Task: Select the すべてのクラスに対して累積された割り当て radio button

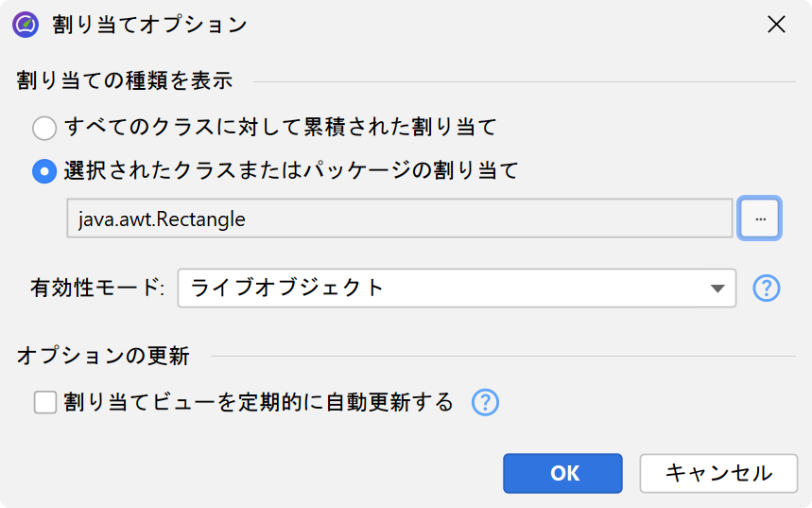Action: coord(44,127)
